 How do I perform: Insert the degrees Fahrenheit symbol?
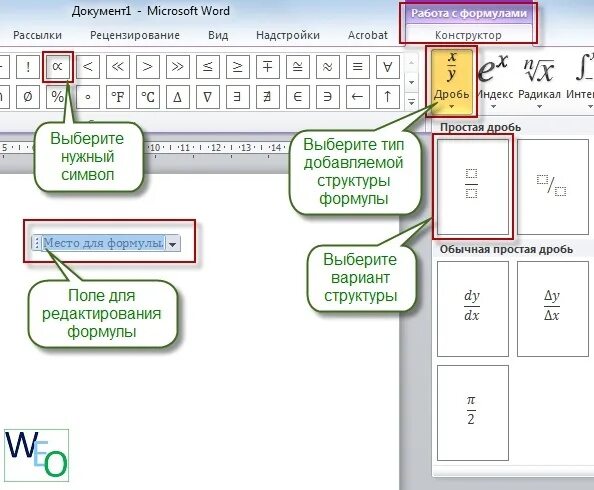point(117,97)
